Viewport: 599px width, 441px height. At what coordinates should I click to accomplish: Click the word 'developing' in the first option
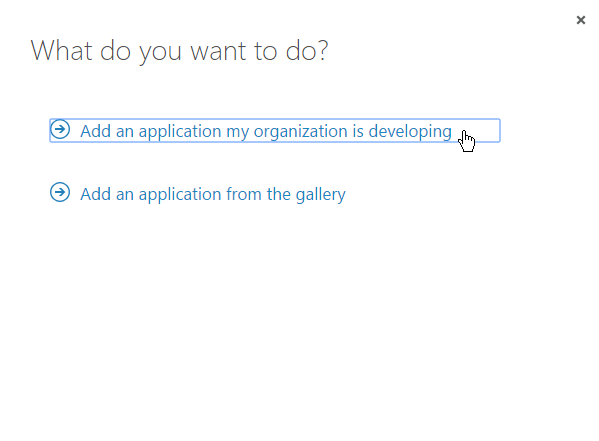click(x=410, y=132)
